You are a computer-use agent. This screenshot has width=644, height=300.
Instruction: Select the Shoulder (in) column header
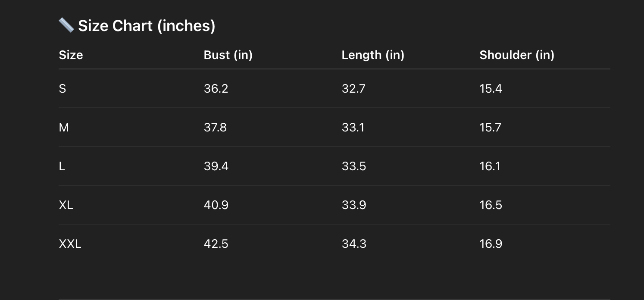(x=517, y=55)
